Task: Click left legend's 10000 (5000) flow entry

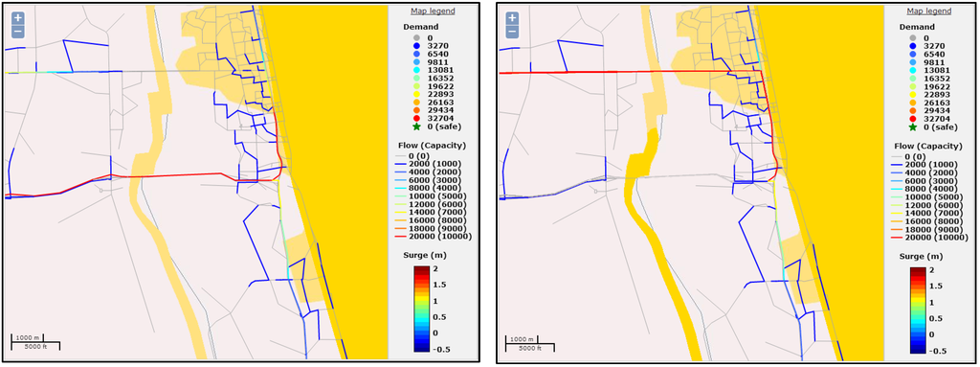Action: click(x=438, y=196)
